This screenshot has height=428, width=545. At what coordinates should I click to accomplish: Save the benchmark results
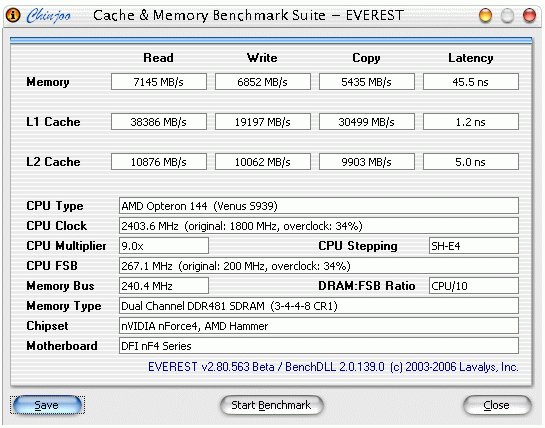(47, 405)
